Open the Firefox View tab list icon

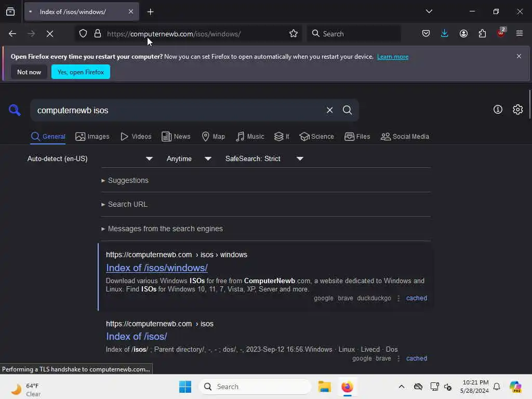pos(10,11)
